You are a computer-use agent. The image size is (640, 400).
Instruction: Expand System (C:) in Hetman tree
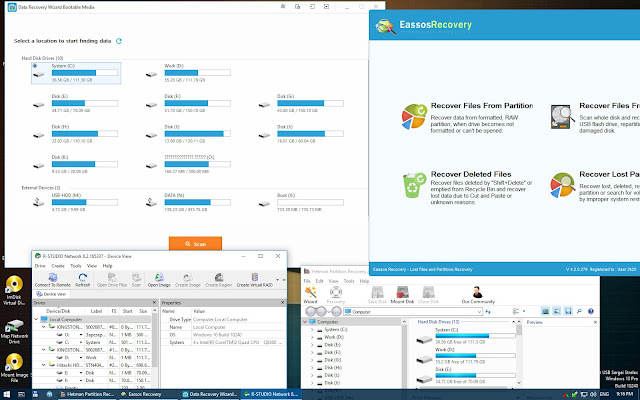coord(312,329)
